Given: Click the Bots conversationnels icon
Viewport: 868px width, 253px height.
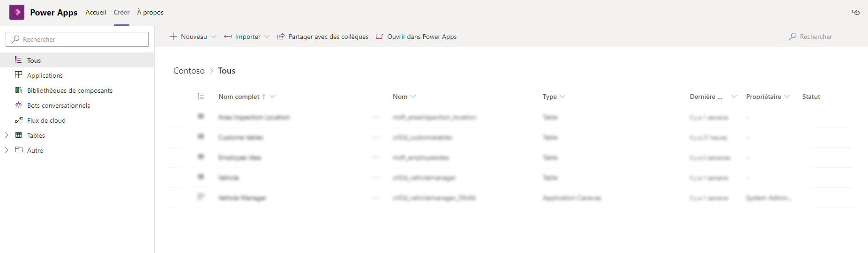Looking at the screenshot, I should pos(18,105).
